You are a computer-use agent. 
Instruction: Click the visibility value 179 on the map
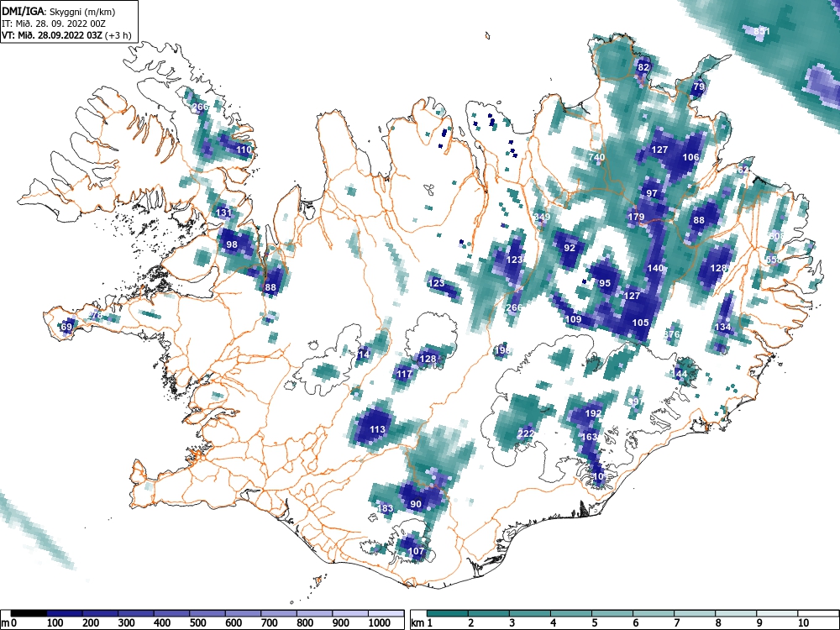tap(636, 217)
